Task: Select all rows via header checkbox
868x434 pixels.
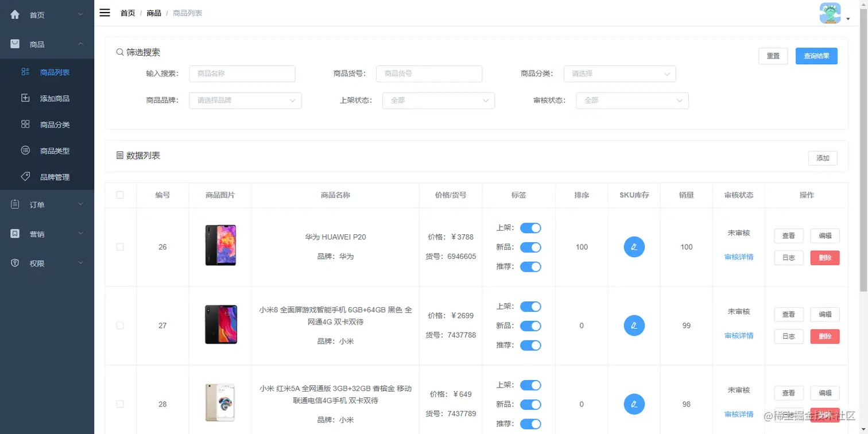Action: click(120, 195)
